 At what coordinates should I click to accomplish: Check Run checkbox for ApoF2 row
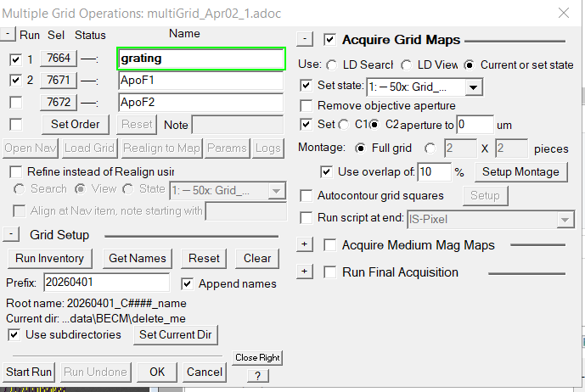[15, 103]
